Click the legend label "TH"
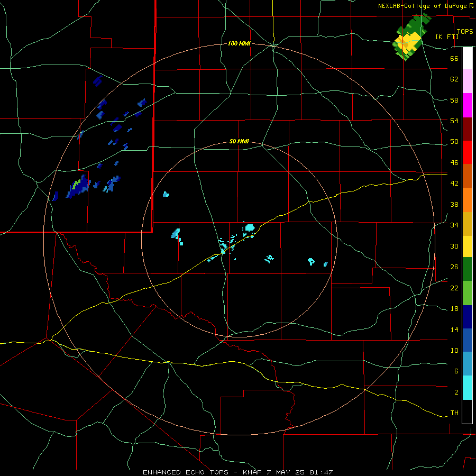476x476 pixels. 454,413
